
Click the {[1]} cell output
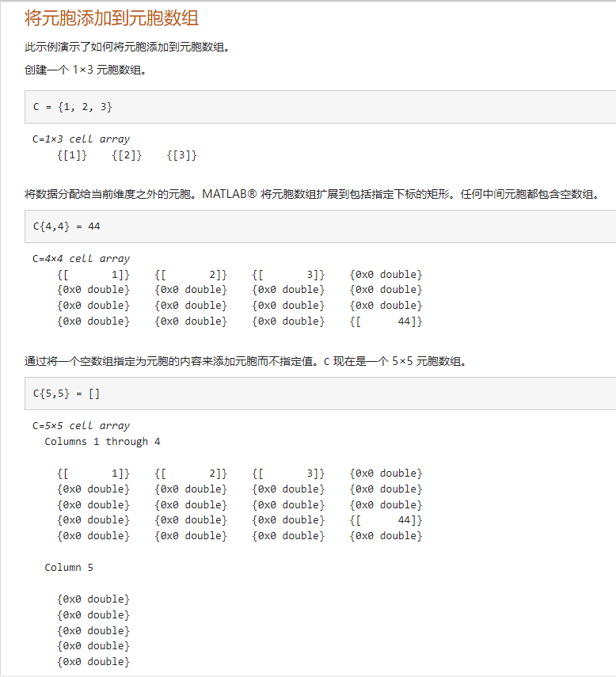point(72,155)
